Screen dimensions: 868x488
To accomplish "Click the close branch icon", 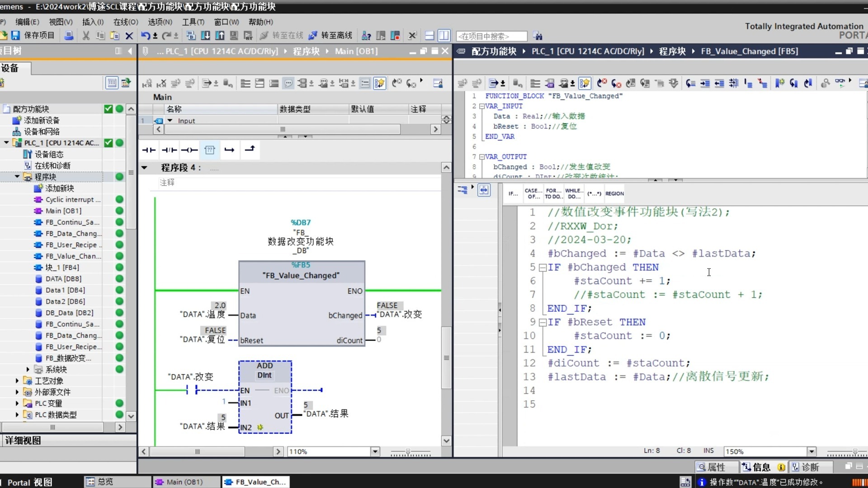I will pos(250,149).
